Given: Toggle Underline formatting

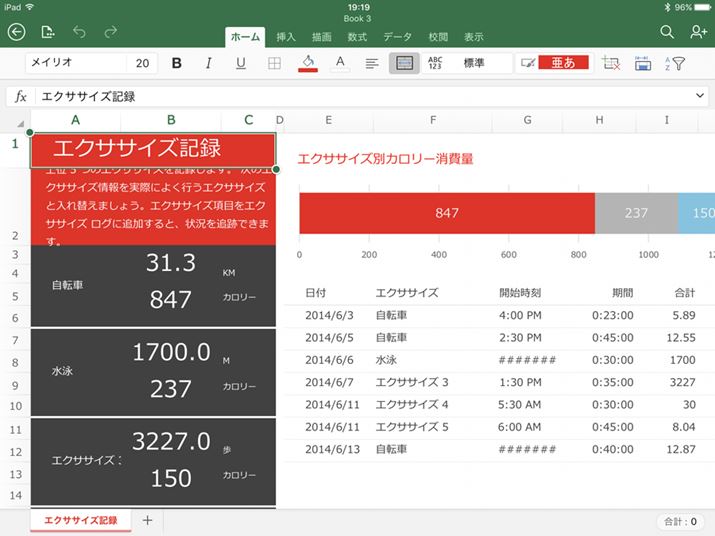Looking at the screenshot, I should pos(241,63).
